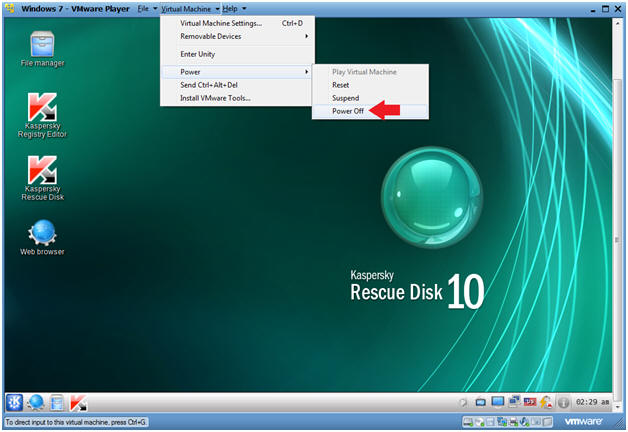Maximize the VMware Player window
Image resolution: width=628 pixels, height=432 pixels.
coord(606,8)
